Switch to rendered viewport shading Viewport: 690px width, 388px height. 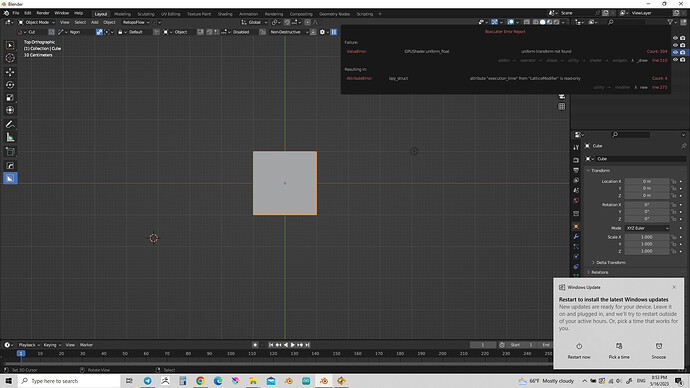557,22
